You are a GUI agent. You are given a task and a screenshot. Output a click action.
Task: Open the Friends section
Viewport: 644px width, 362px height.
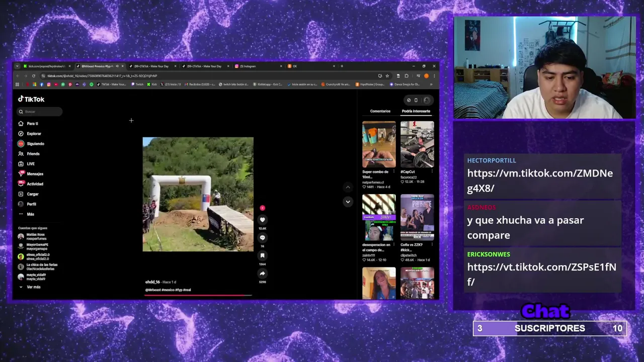pyautogui.click(x=29, y=154)
